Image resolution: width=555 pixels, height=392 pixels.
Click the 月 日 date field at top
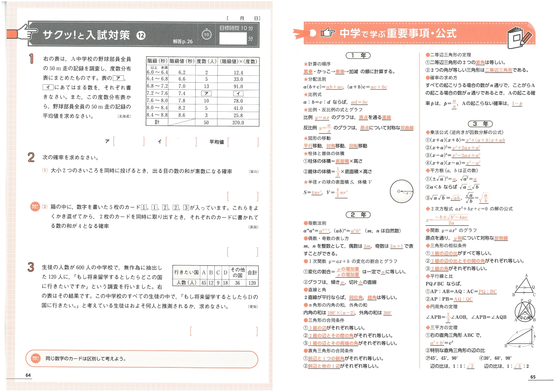244,18
